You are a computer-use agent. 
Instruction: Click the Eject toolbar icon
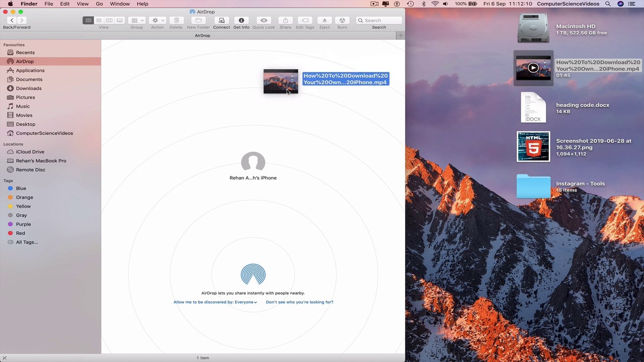[x=325, y=20]
